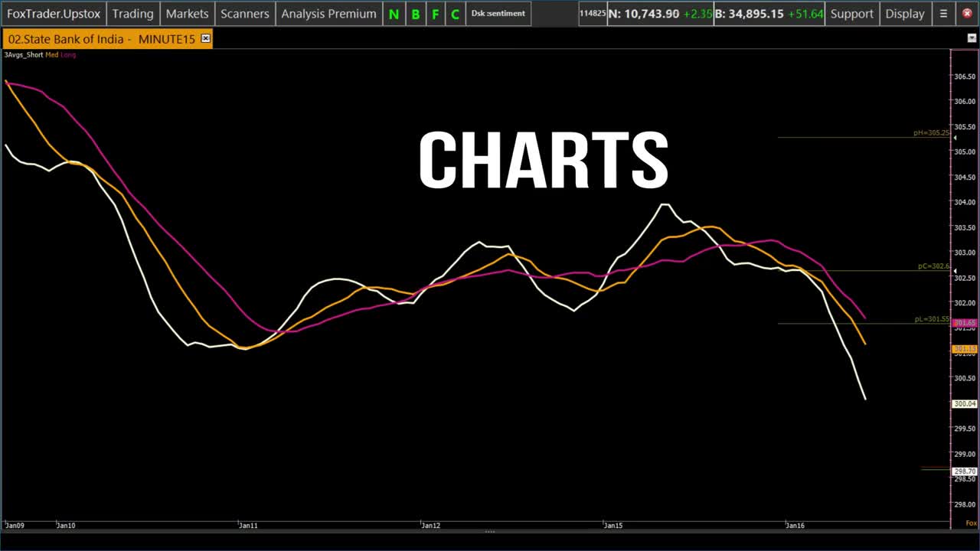
Task: Click the Med moving average legend label
Action: [x=51, y=55]
